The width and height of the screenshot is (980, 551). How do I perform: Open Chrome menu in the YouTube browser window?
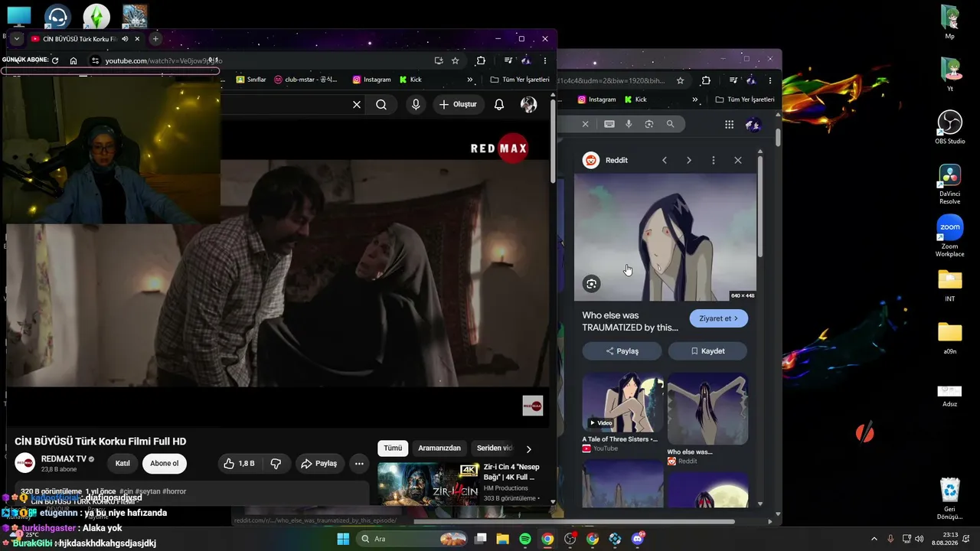545,60
